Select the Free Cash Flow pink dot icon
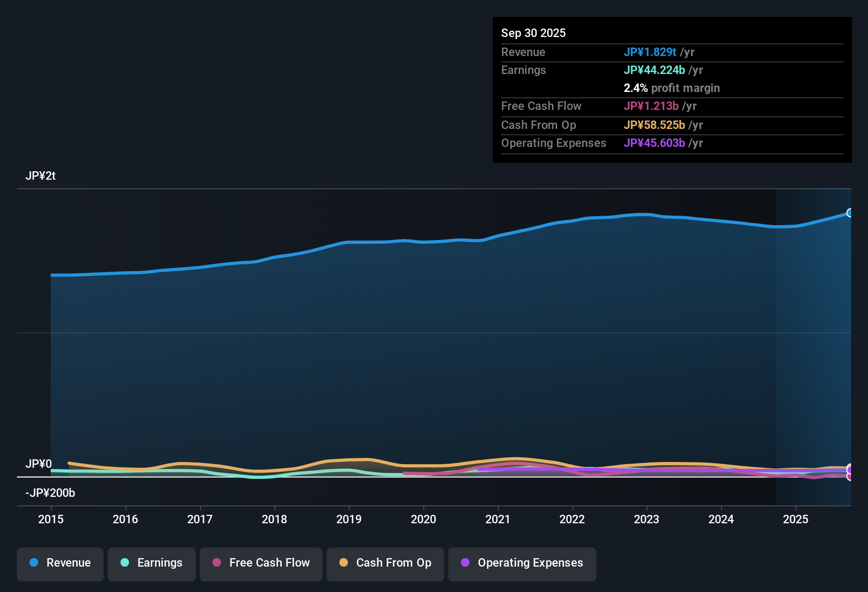The height and width of the screenshot is (592, 868). pos(216,563)
